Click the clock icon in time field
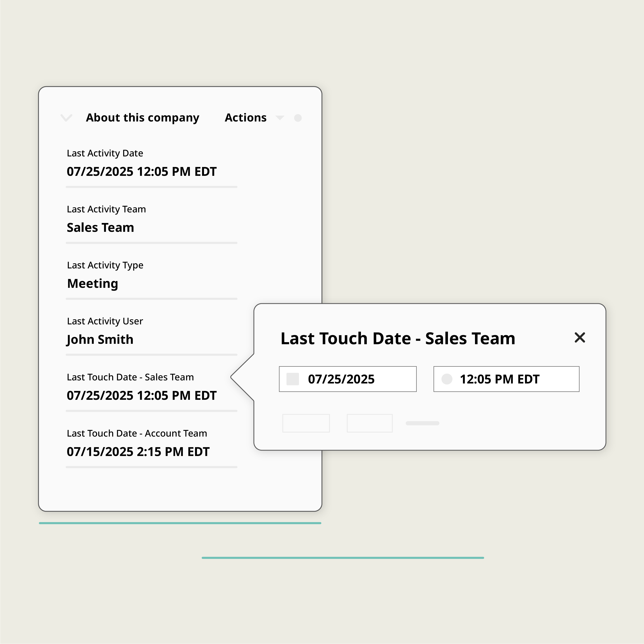 pos(447,379)
